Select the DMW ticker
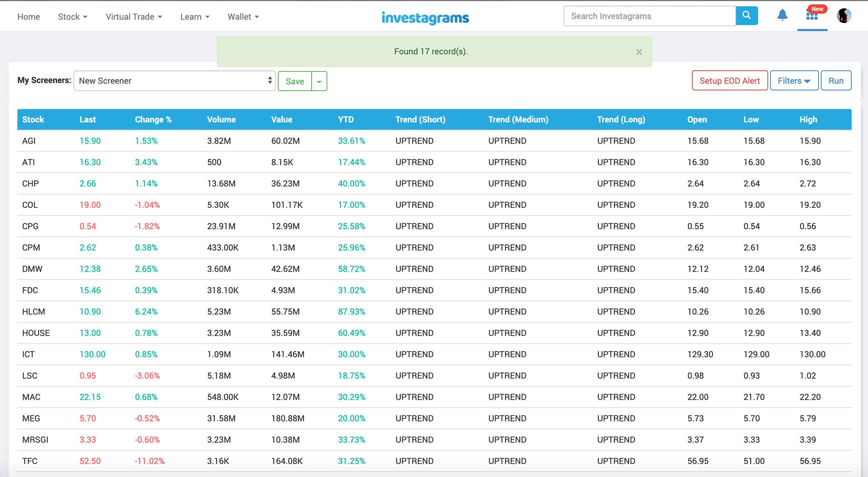The height and width of the screenshot is (477, 868). click(32, 269)
